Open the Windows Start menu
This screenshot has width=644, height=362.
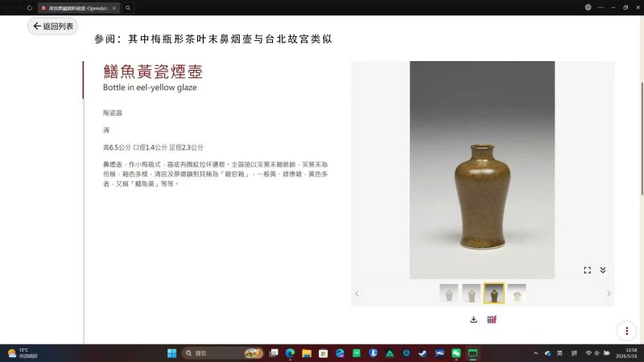click(x=172, y=353)
